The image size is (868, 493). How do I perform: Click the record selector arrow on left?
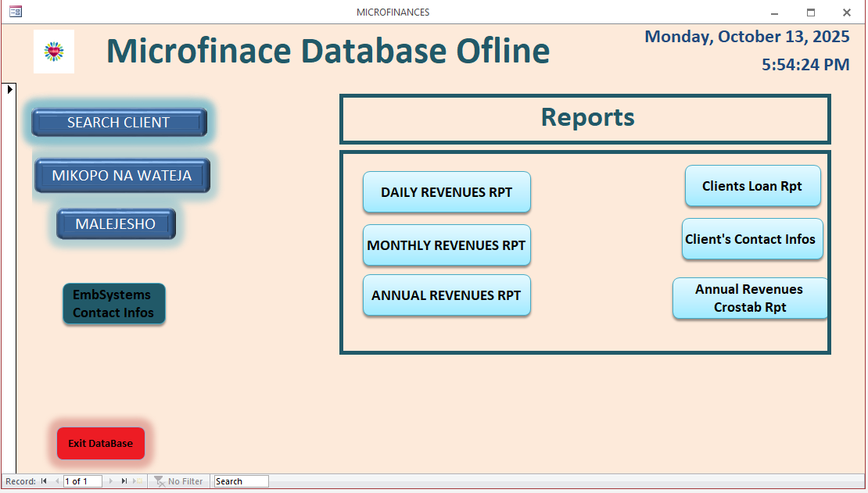9,89
